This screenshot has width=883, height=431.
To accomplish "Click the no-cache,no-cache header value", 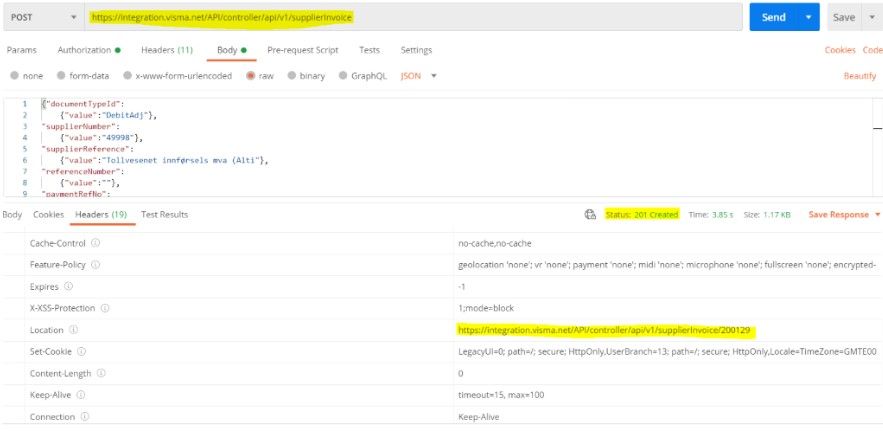I will (495, 243).
